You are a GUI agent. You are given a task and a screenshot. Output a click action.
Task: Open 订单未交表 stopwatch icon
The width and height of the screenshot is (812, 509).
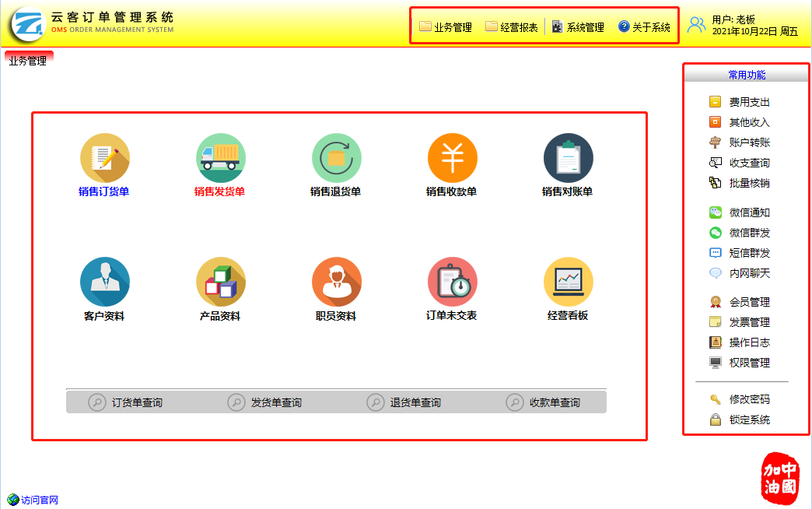pyautogui.click(x=452, y=282)
